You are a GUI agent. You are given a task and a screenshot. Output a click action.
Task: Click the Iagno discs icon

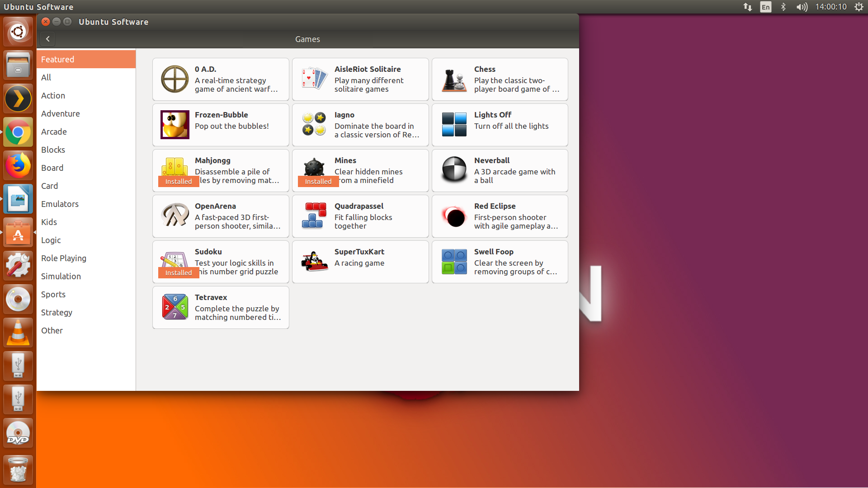tap(314, 125)
